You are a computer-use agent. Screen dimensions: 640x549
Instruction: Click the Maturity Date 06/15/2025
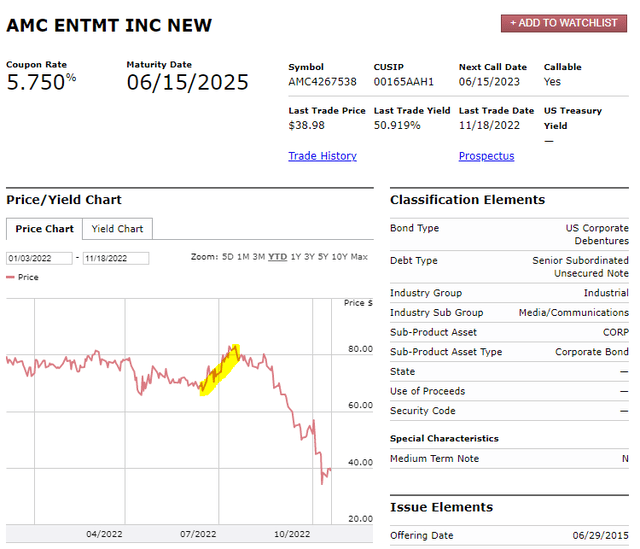click(x=187, y=82)
